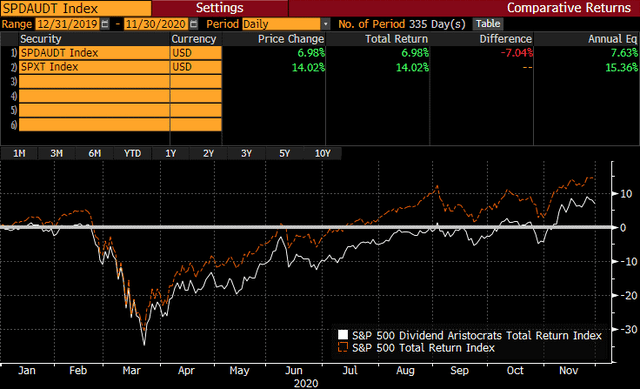This screenshot has height=389, width=640.
Task: Expand the Period Daily dropdown arrow
Action: (x=325, y=24)
